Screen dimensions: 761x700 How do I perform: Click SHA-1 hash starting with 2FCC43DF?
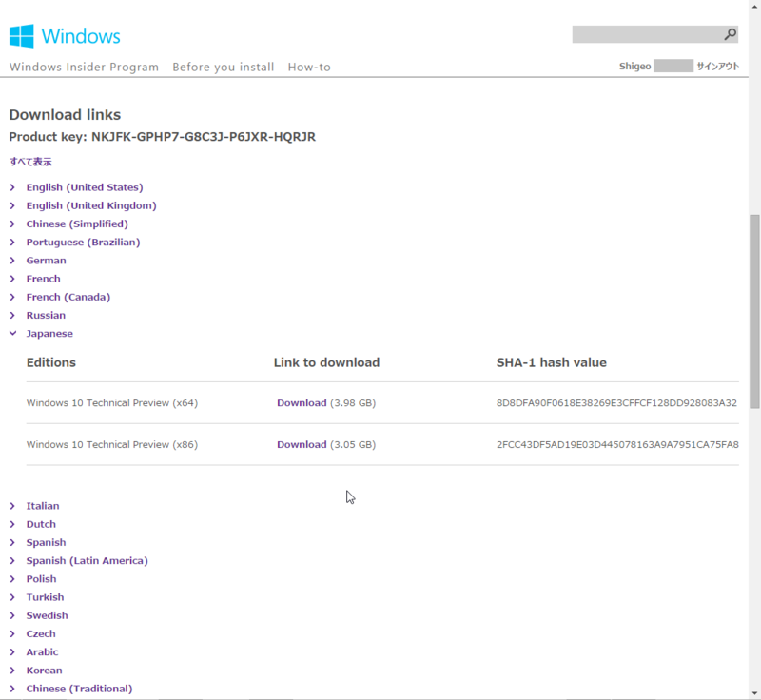617,445
